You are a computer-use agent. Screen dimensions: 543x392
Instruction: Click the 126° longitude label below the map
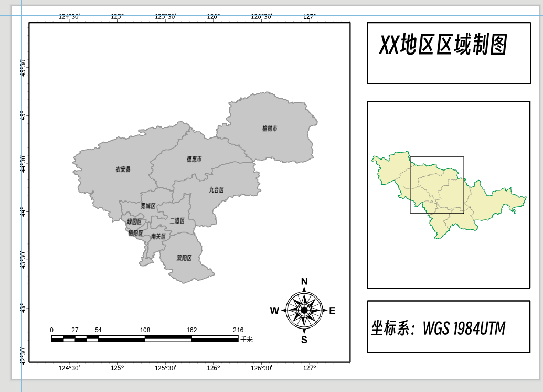tap(214, 367)
